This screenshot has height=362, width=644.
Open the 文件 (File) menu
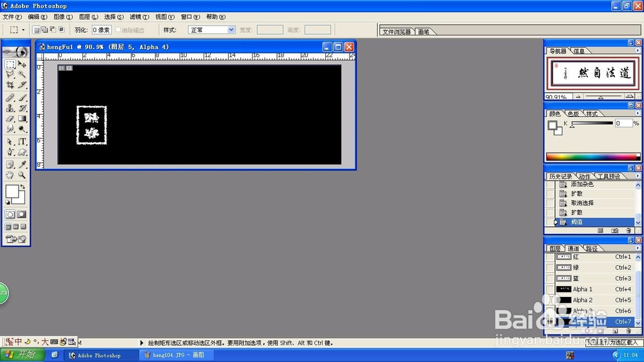(x=12, y=17)
